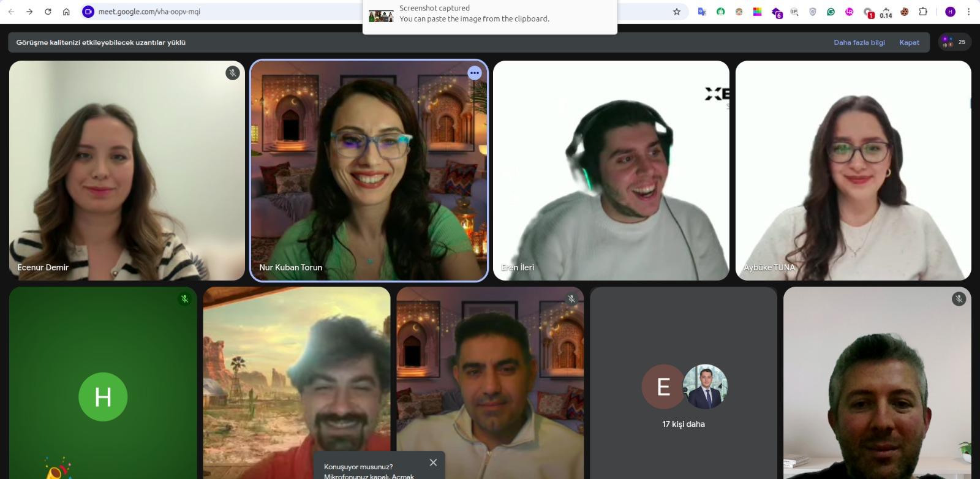Screen dimensions: 980x479
Task: Dismiss the extensions warning with 'Kapat'
Action: (909, 42)
